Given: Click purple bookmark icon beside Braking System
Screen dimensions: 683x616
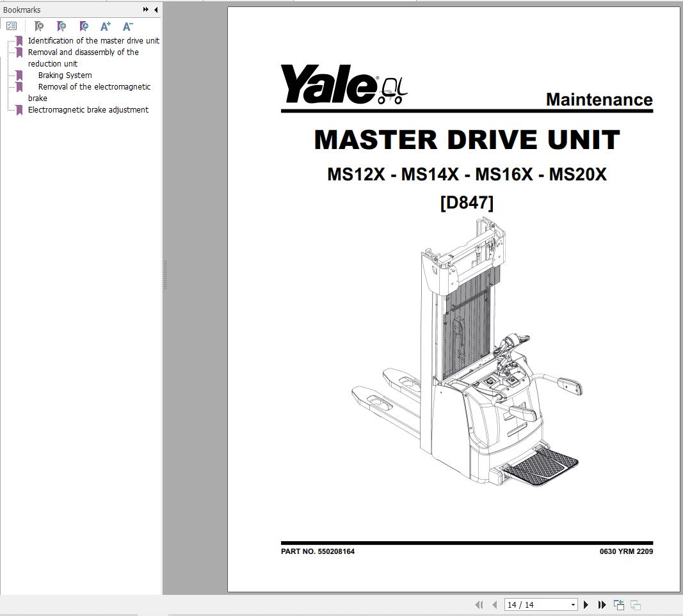Looking at the screenshot, I should pyautogui.click(x=19, y=75).
